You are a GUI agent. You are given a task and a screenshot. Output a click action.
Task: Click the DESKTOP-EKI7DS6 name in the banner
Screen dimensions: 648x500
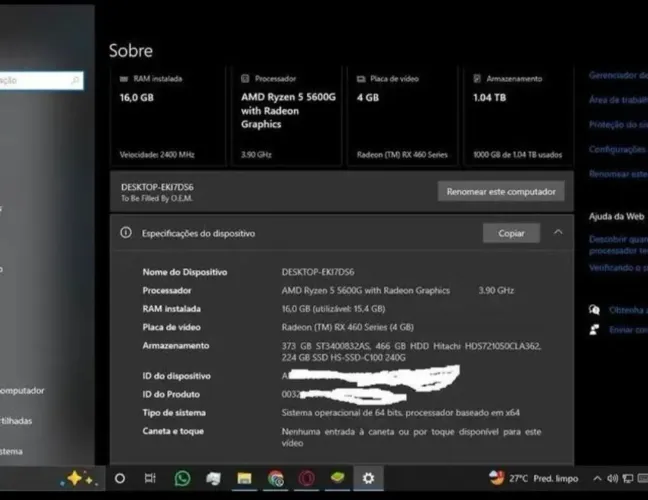point(157,187)
